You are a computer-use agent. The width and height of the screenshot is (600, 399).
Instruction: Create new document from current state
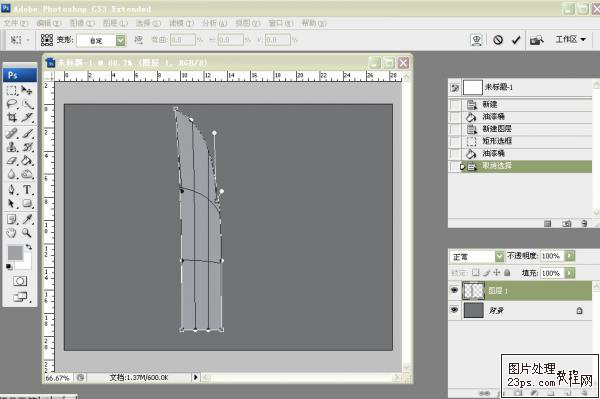(548, 224)
